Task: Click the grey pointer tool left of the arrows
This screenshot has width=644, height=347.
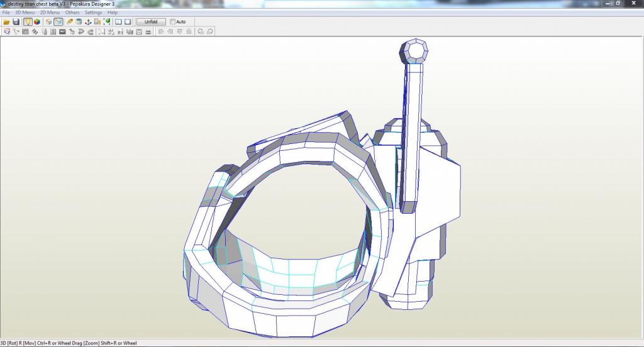Action: (x=72, y=31)
